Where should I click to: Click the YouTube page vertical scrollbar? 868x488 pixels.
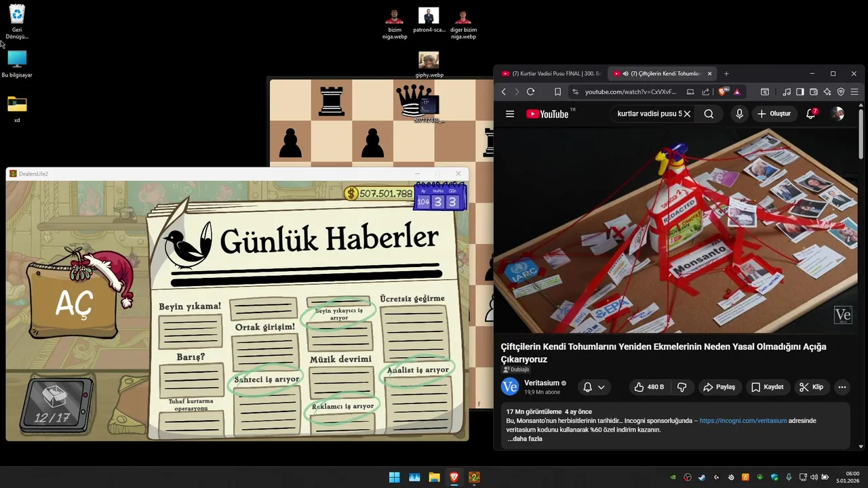861,136
